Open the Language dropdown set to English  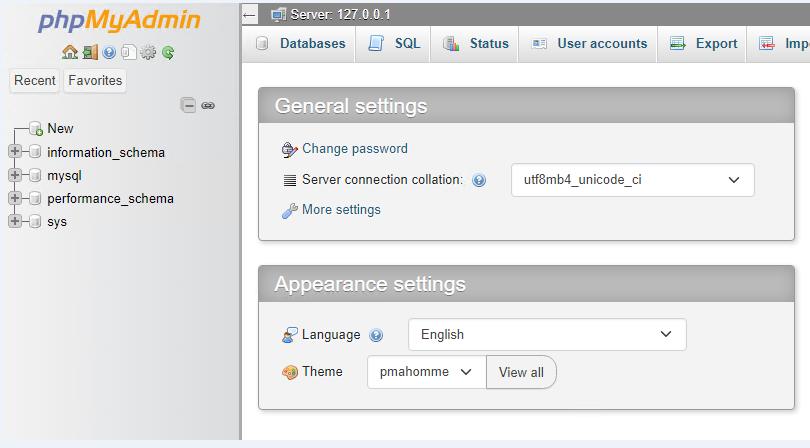[547, 334]
